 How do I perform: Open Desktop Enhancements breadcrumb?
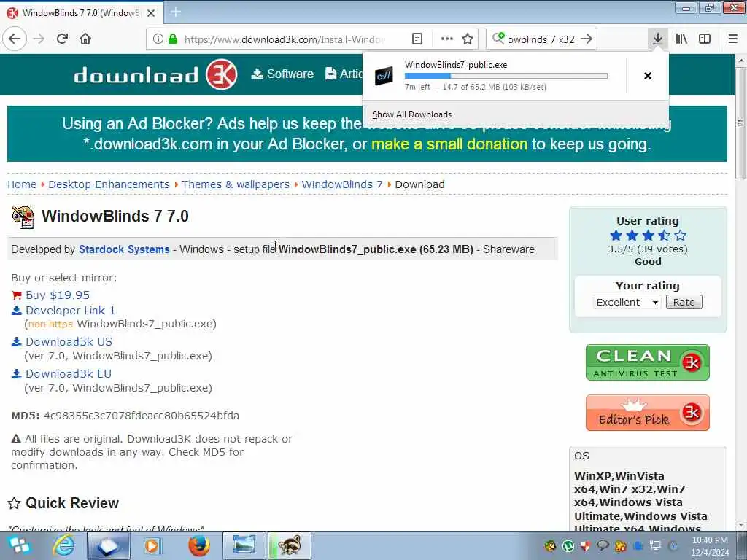pyautogui.click(x=109, y=184)
